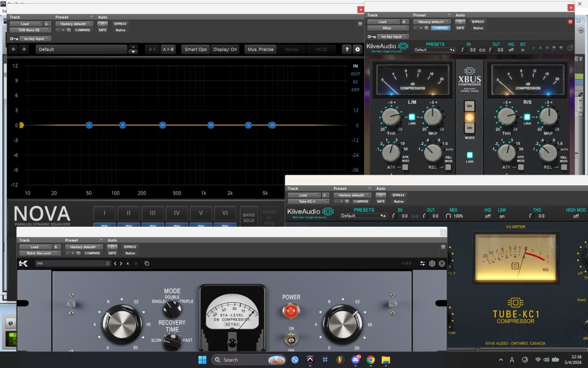Toggle the Retro Sta-Level bypass power icon
588x368 pixels.
click(x=442, y=263)
